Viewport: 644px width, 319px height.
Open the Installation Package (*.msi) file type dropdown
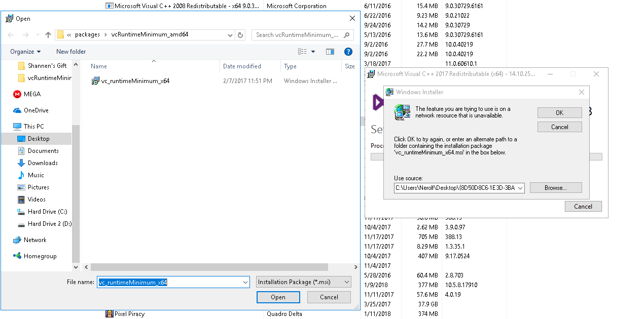point(304,282)
